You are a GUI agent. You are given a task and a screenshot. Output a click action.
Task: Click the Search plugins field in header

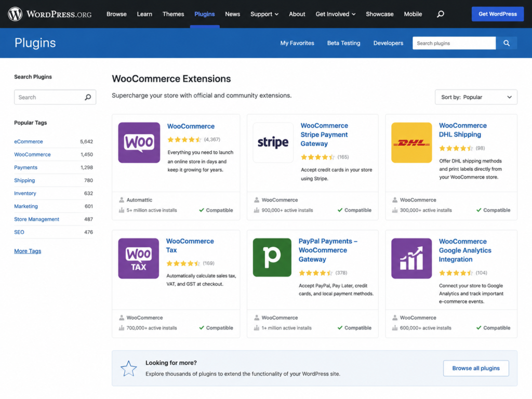click(454, 43)
